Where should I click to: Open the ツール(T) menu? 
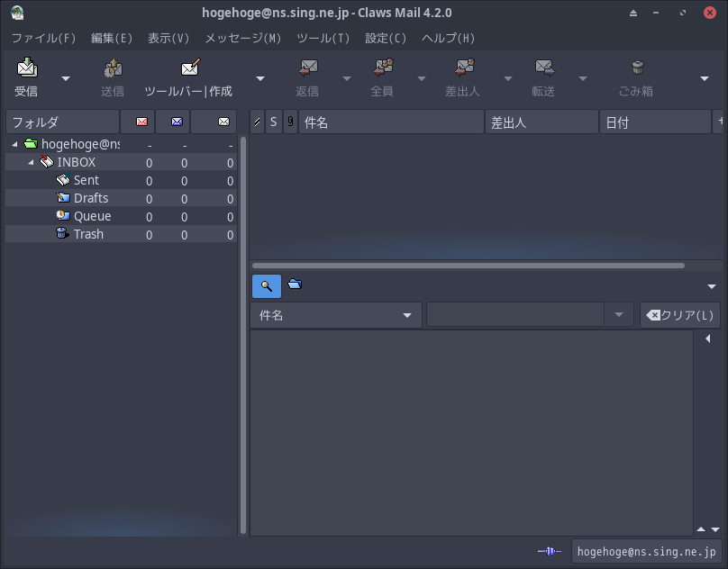coord(323,38)
